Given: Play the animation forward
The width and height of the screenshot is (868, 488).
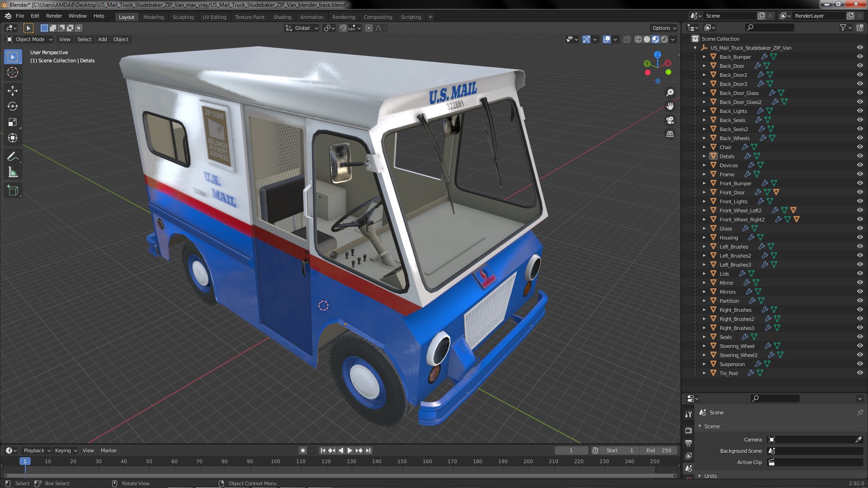Looking at the screenshot, I should click(x=350, y=450).
